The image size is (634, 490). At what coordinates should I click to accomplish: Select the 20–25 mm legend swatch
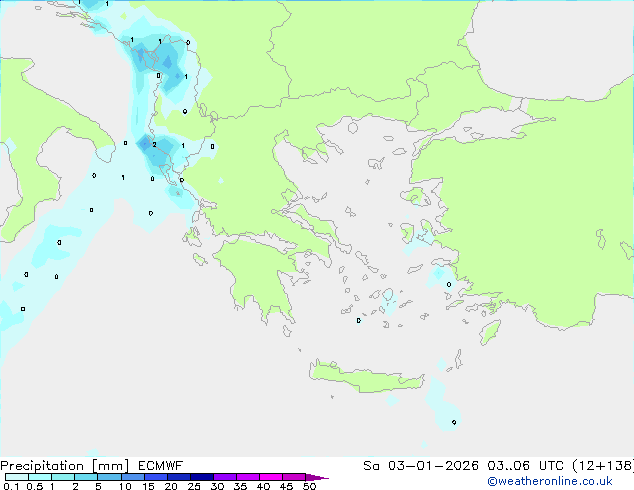point(179,477)
